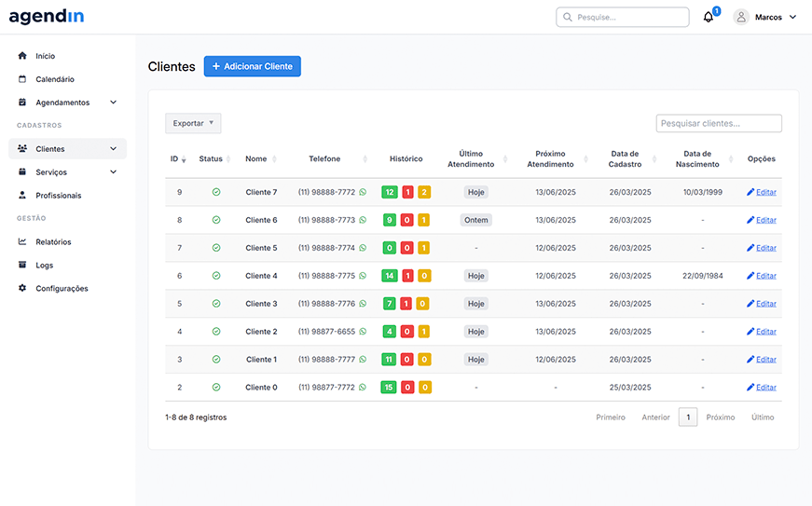Open WhatsApp for Cliente 4's phone

tap(363, 276)
